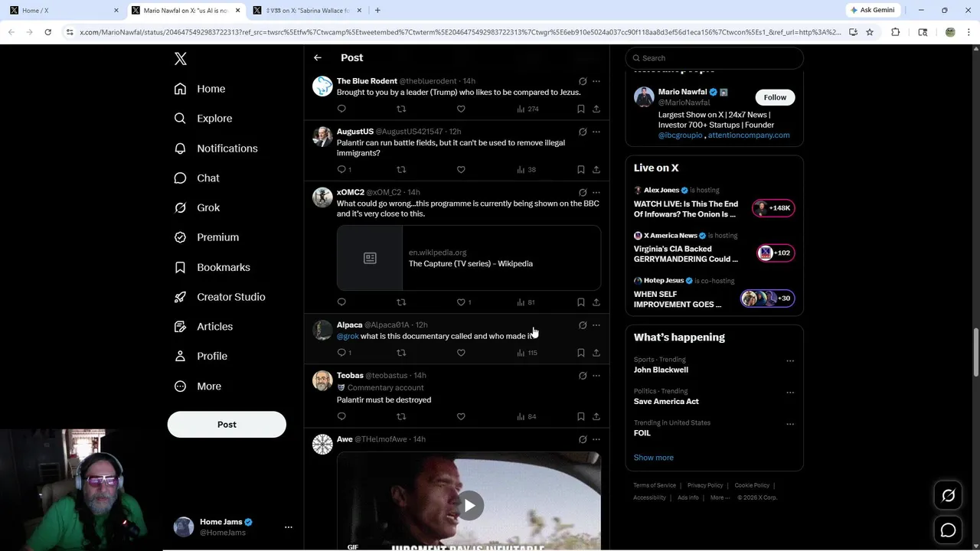This screenshot has height=551, width=980.
Task: Open Home in sidebar
Action: [x=200, y=89]
